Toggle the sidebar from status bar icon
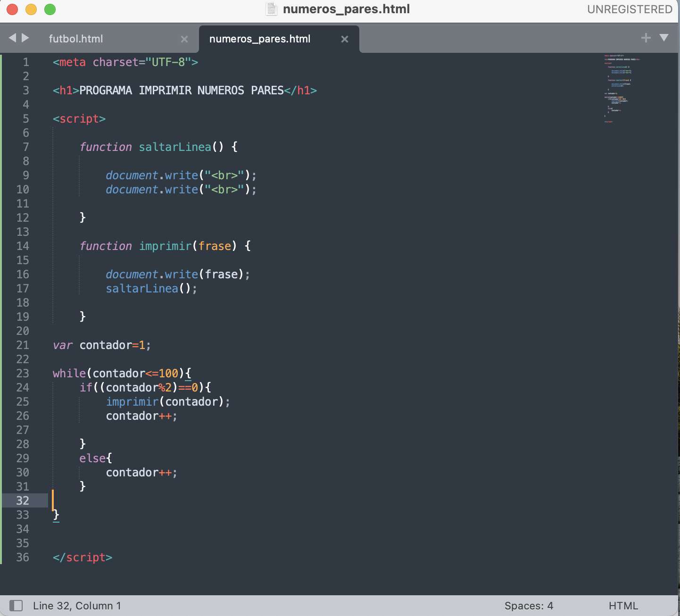 (16, 606)
